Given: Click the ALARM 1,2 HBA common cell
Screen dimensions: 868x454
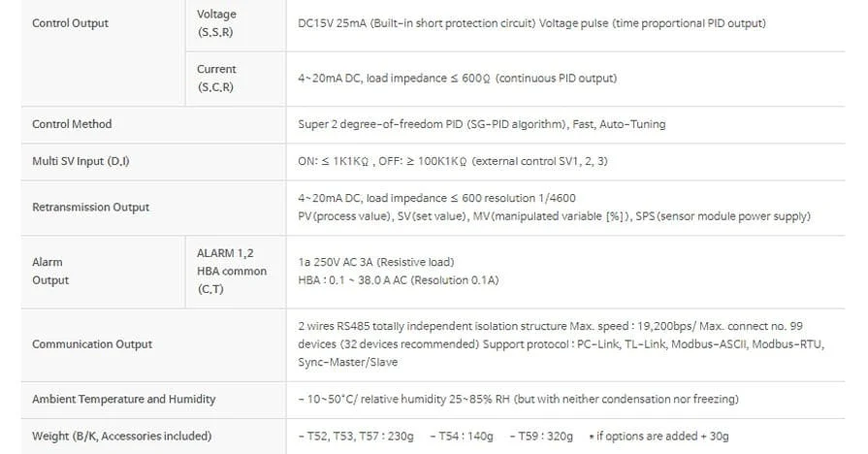Looking at the screenshot, I should [x=231, y=271].
